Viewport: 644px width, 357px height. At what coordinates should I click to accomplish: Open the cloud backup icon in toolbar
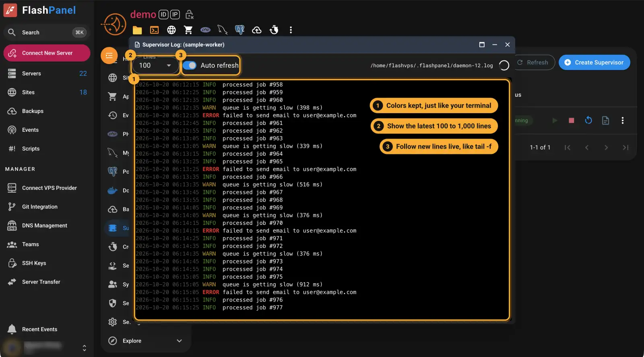point(257,30)
